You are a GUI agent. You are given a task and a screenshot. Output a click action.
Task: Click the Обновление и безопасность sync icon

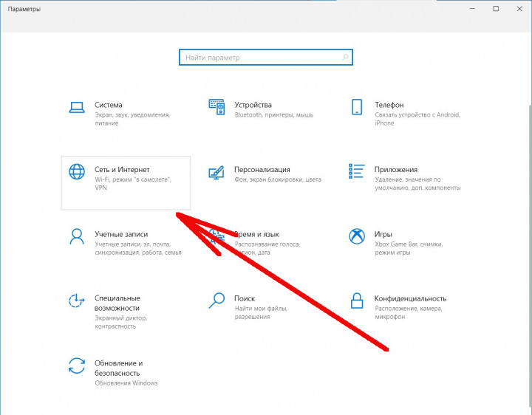(76, 366)
